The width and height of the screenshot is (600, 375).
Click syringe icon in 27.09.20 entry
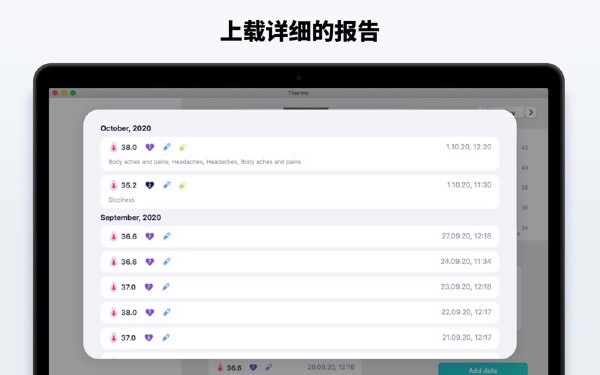click(x=166, y=236)
